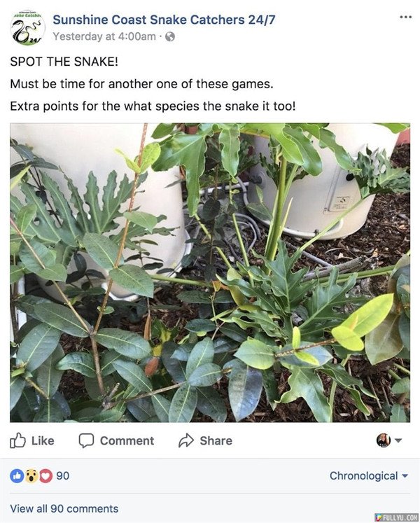Open the post timestamp Yesterday at 4:00am
Image resolution: width=420 pixels, height=523 pixels.
pos(104,36)
